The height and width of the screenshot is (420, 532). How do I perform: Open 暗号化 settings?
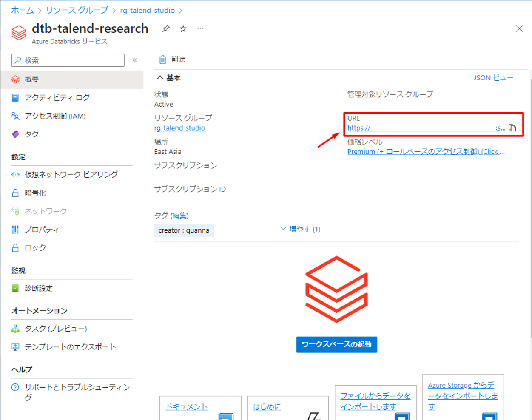tap(35, 193)
